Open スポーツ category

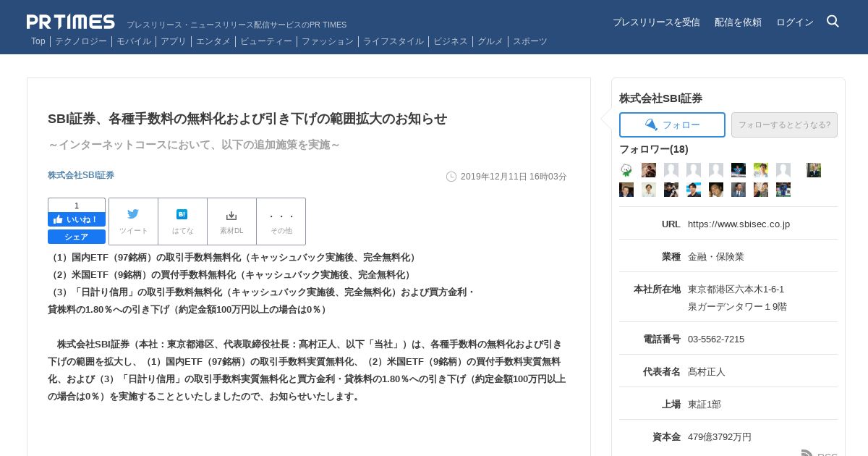point(530,41)
